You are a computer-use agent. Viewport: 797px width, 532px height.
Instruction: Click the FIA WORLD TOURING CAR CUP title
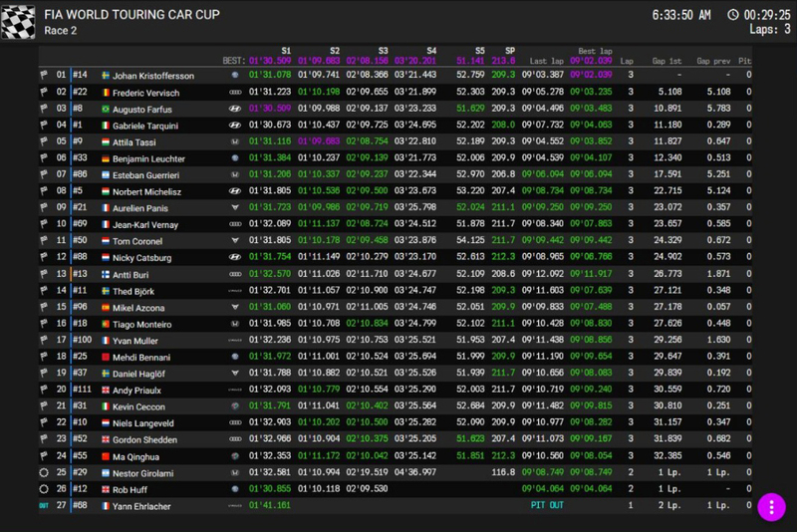pyautogui.click(x=133, y=14)
